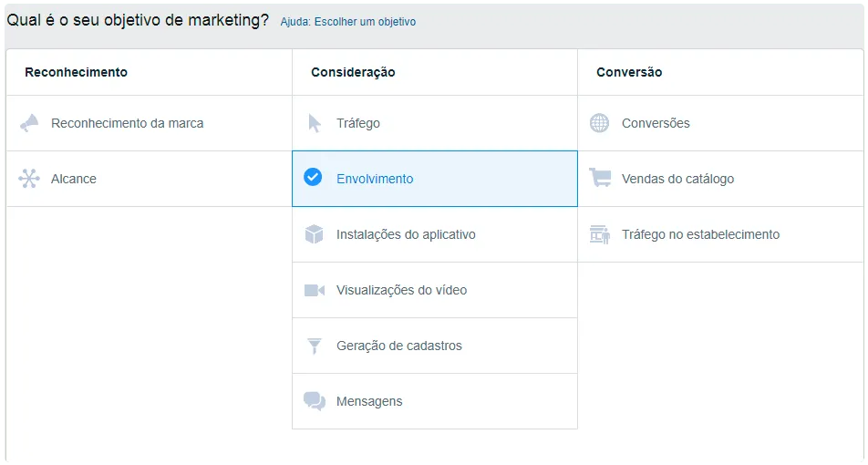Screen dimensions: 868x465
Task: Click the store icon for Tráfego no estabelecimento
Action: point(600,234)
